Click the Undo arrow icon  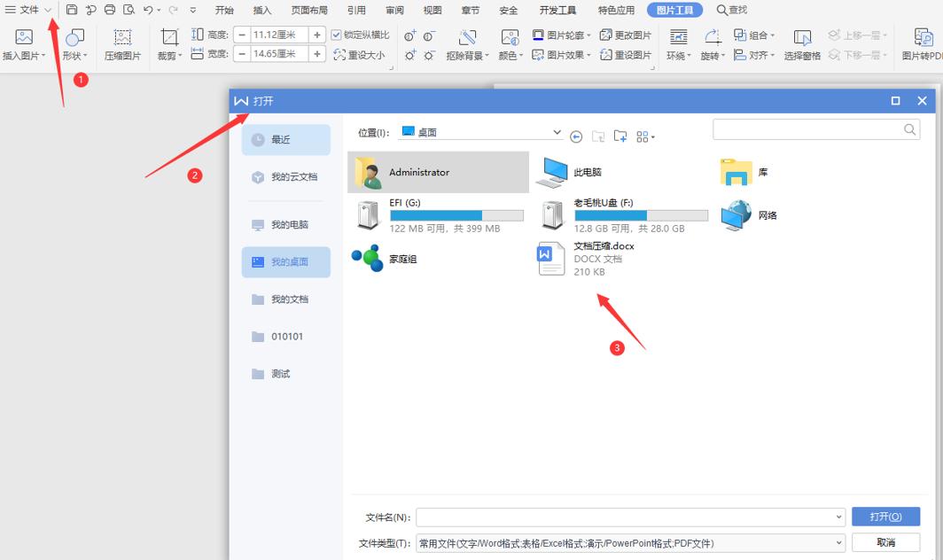[148, 10]
